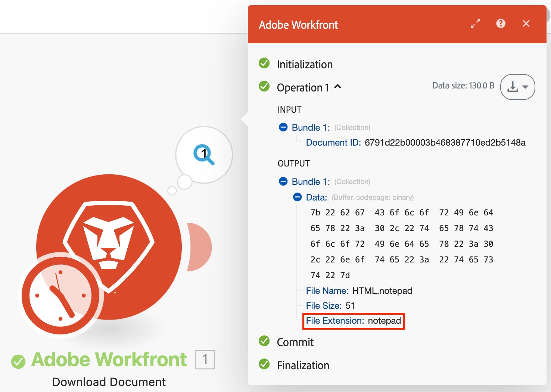
Task: Click the INPUT section heading
Action: point(289,110)
